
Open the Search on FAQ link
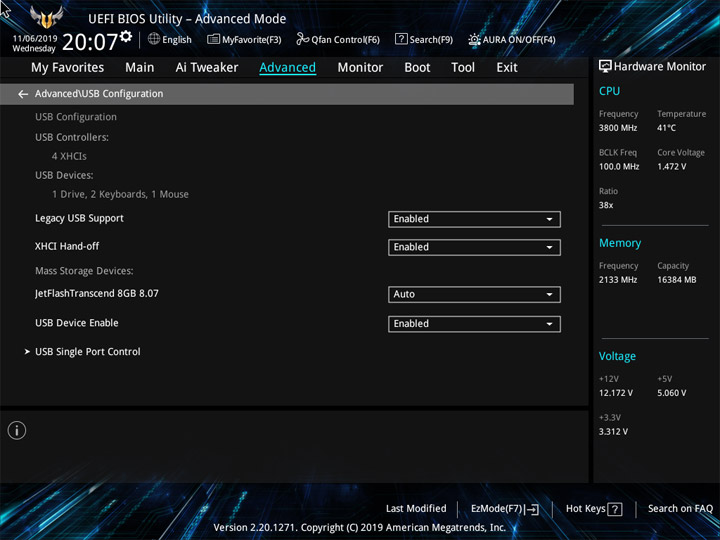680,509
